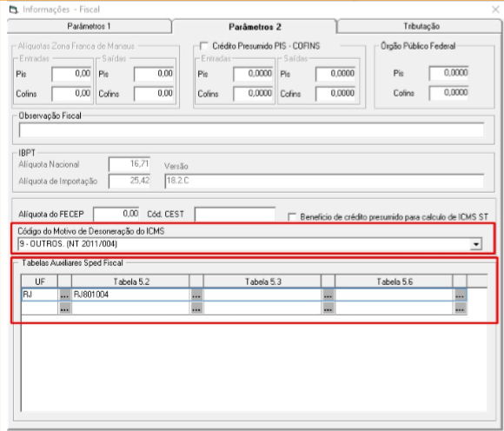Screen dimensions: 504x431
Task: Click the Cód. CEST input field
Action: click(x=235, y=214)
